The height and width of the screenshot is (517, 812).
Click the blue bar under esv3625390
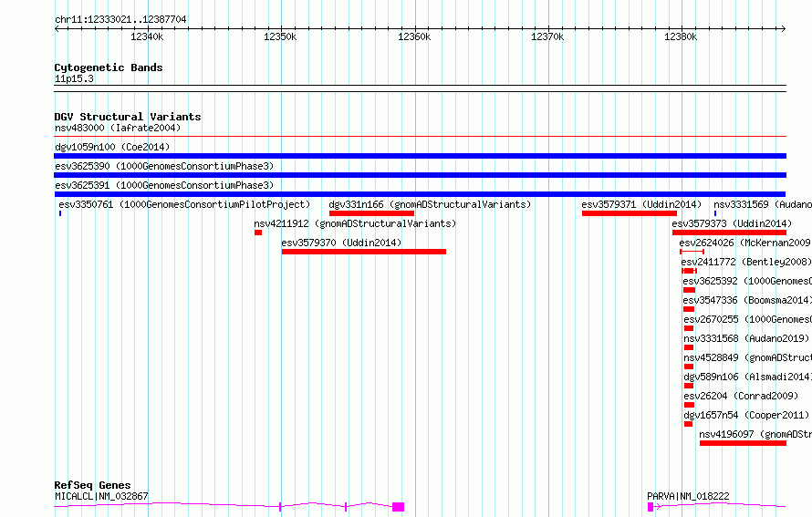point(420,175)
